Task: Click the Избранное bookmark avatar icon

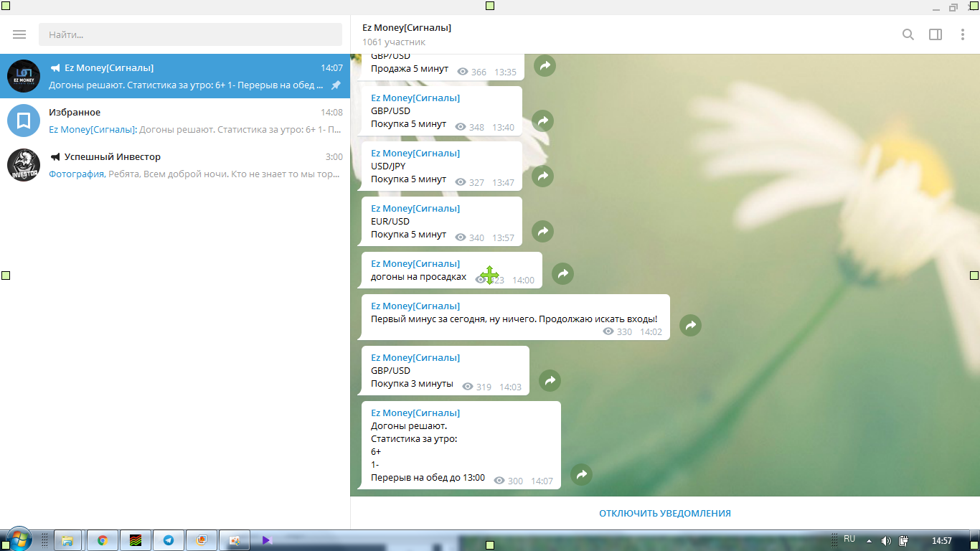Action: [x=24, y=121]
